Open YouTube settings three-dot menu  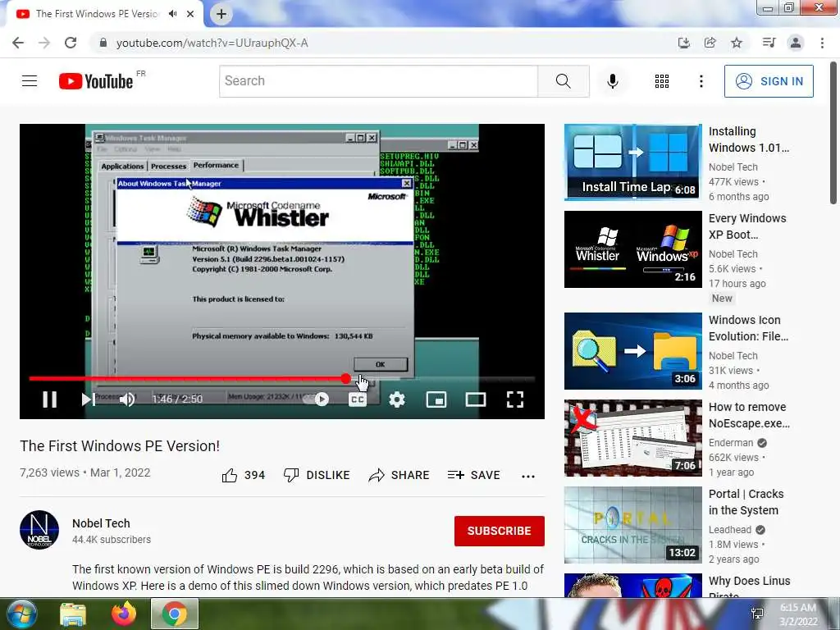[x=701, y=81]
